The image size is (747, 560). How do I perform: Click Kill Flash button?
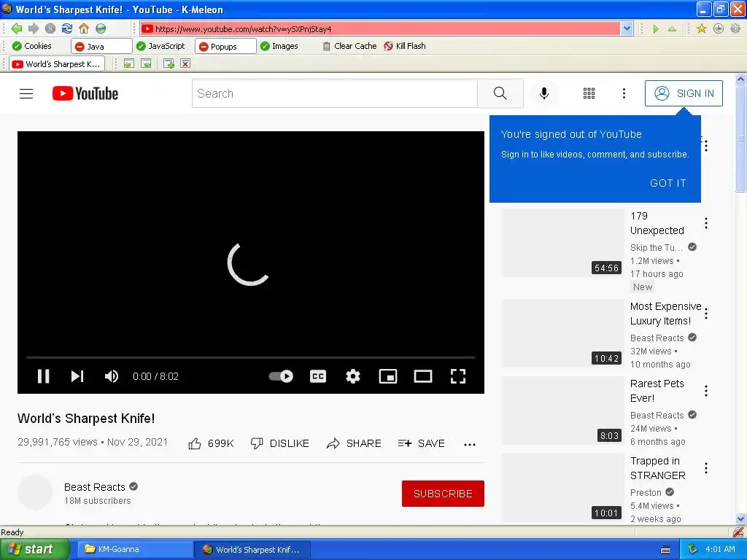(x=405, y=46)
